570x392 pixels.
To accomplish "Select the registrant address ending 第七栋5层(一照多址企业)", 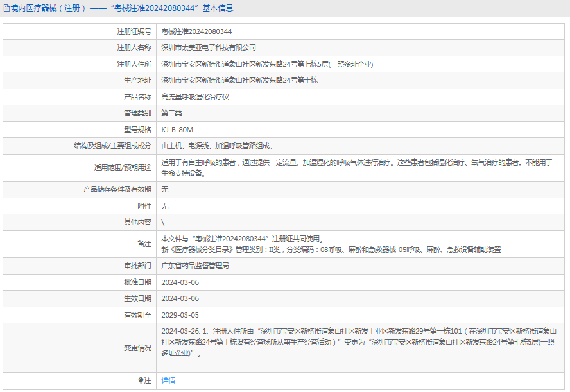I will point(267,64).
